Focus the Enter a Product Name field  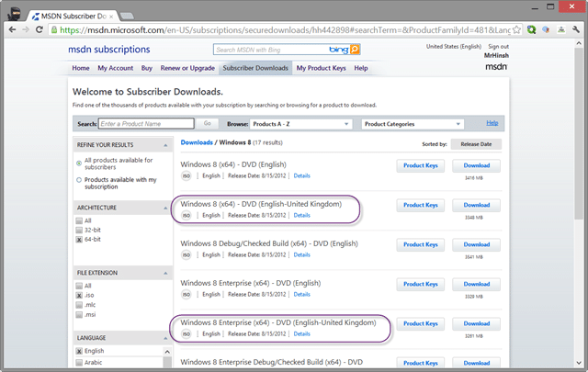click(146, 124)
